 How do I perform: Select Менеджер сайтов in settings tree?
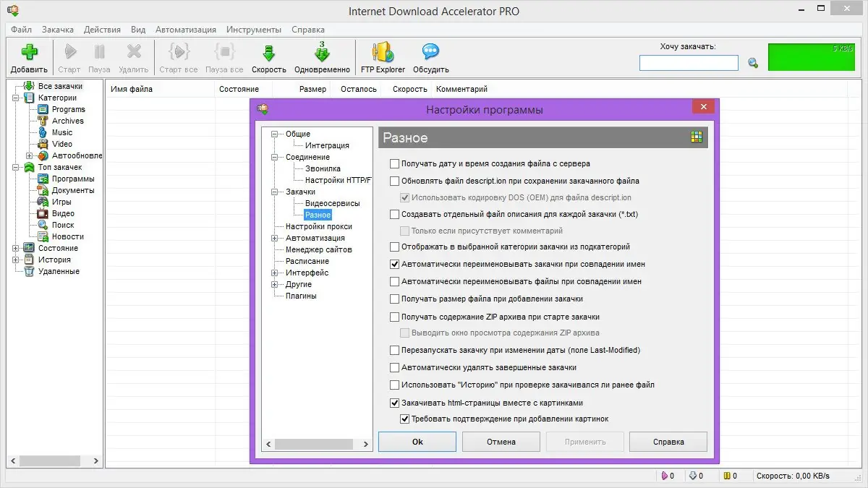point(318,249)
